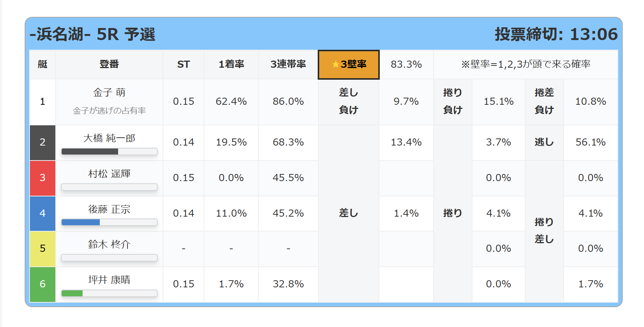The height and width of the screenshot is (327, 644).
Task: Click the ST column header
Action: tap(184, 64)
